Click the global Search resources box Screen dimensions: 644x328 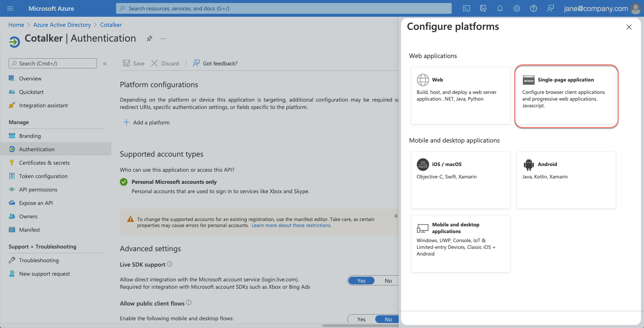point(284,8)
